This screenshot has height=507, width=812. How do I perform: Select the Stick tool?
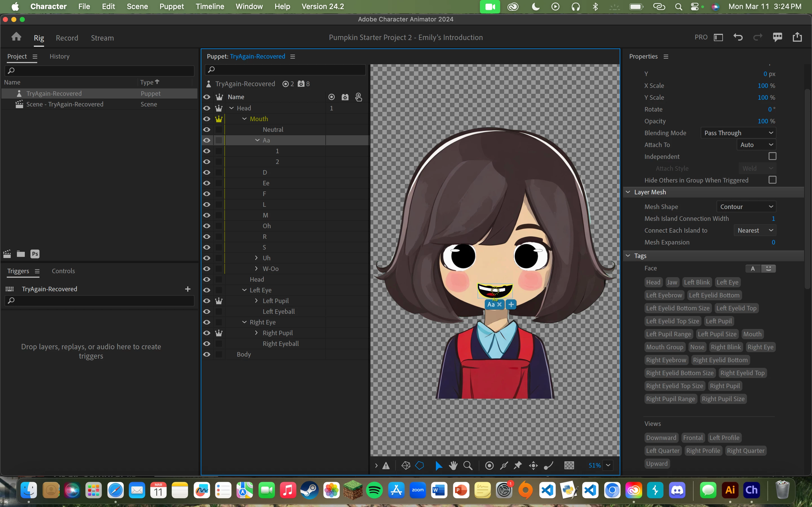(x=504, y=465)
